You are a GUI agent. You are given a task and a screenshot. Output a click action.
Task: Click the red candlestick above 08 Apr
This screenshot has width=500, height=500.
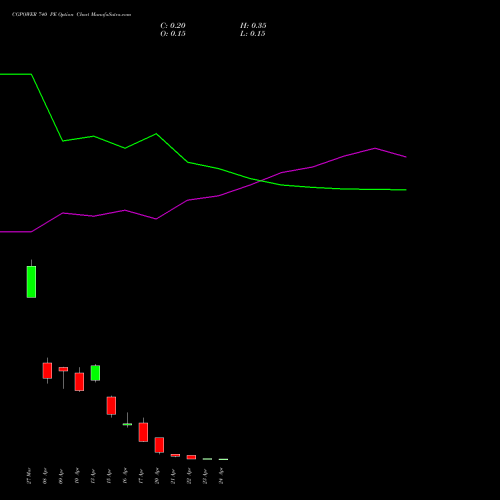pos(47,370)
